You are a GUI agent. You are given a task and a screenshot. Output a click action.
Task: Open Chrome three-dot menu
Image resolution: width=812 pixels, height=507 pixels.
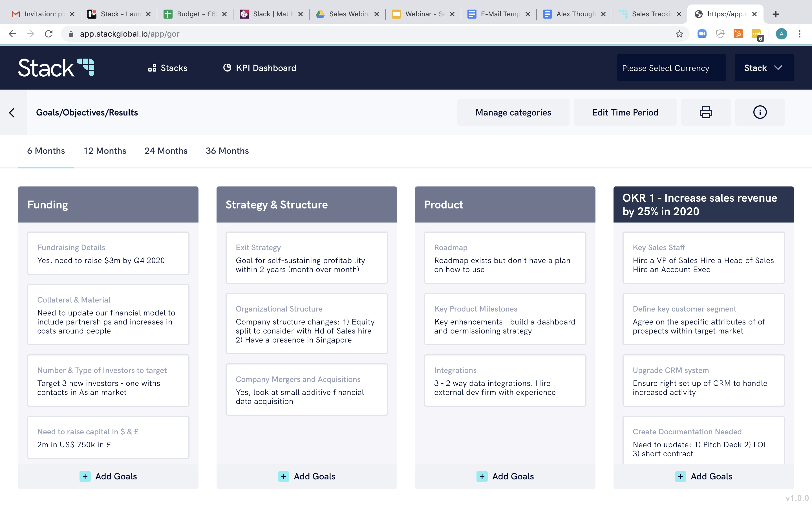[x=800, y=34]
